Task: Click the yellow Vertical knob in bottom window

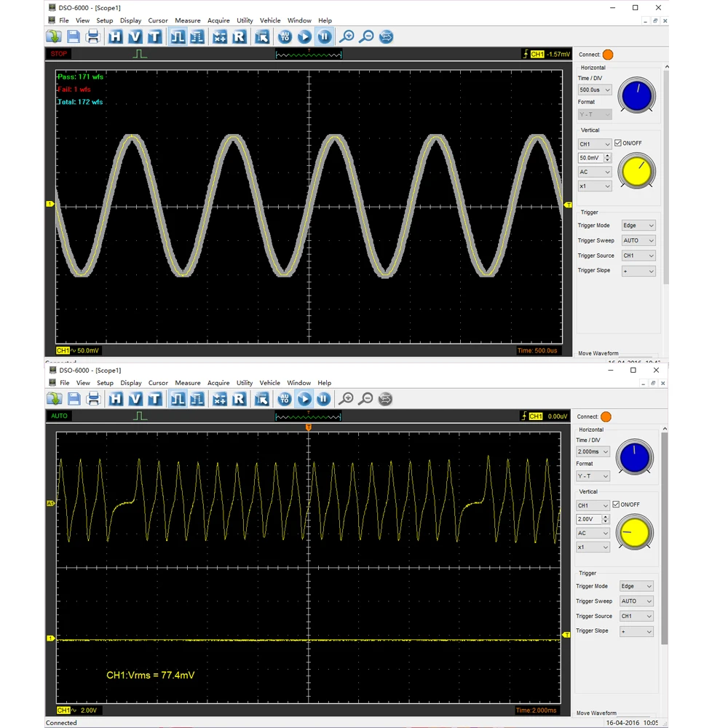Action: click(x=635, y=533)
